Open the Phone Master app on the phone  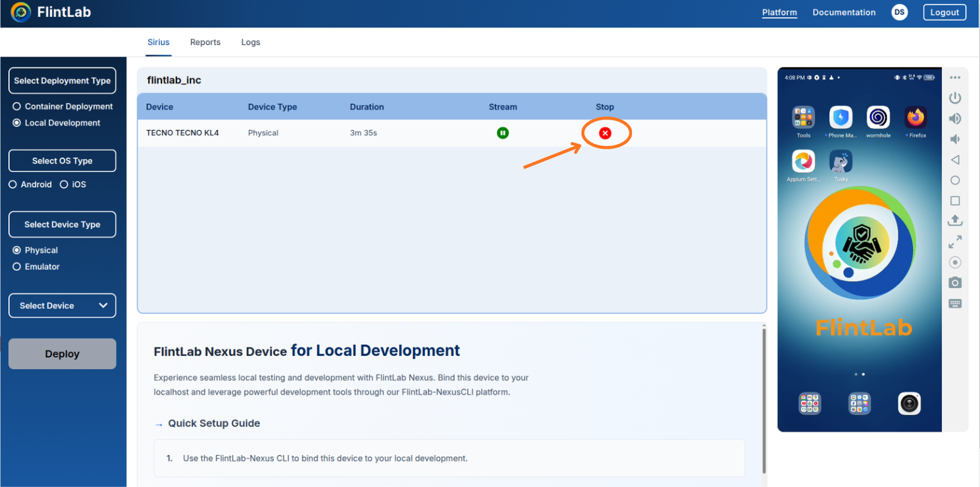click(x=841, y=118)
